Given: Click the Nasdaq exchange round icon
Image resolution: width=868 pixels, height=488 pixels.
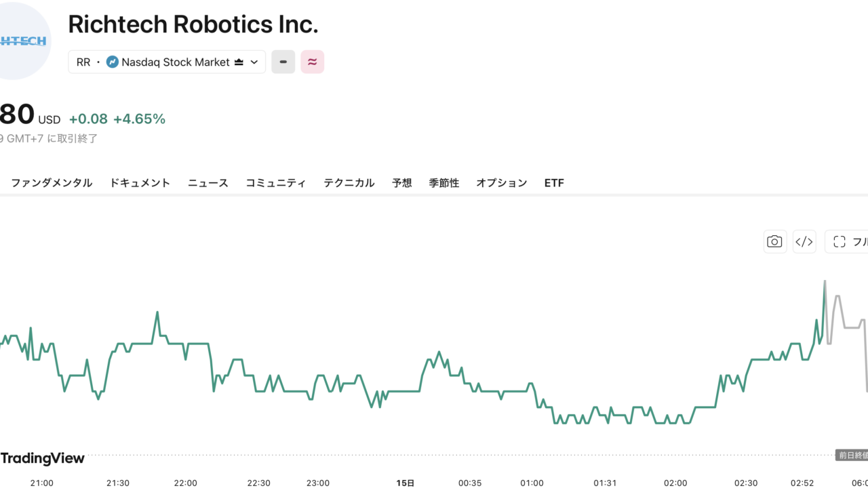Looking at the screenshot, I should [113, 62].
